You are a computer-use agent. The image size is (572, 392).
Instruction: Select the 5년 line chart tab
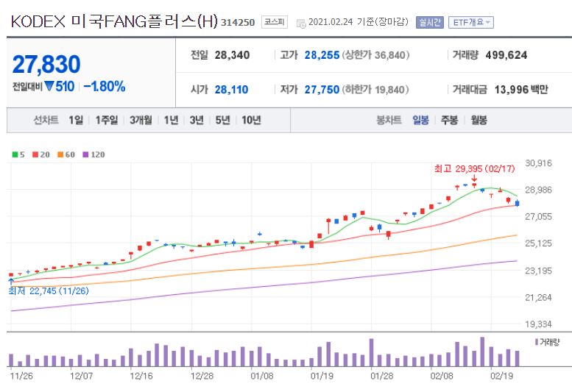tap(222, 120)
